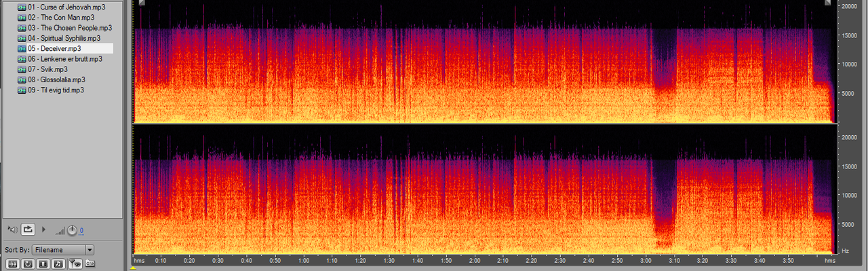Click 10000 on lower channel frequency scale

point(850,195)
